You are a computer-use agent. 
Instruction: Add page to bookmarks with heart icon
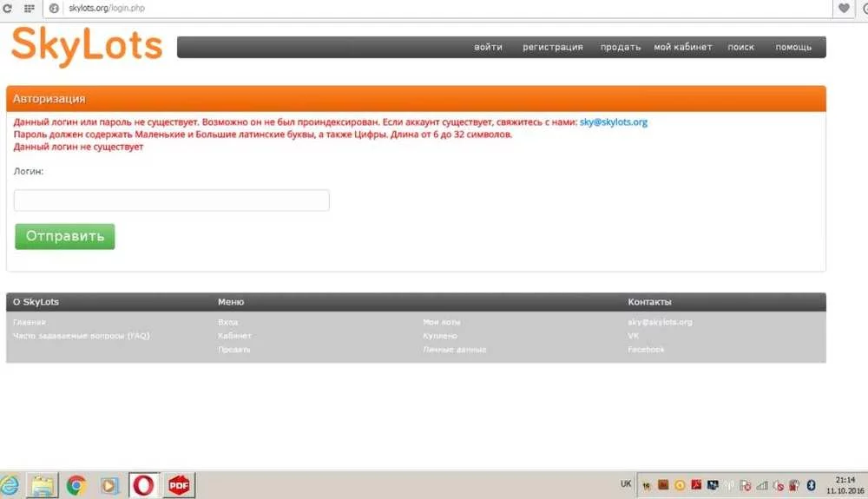(844, 9)
